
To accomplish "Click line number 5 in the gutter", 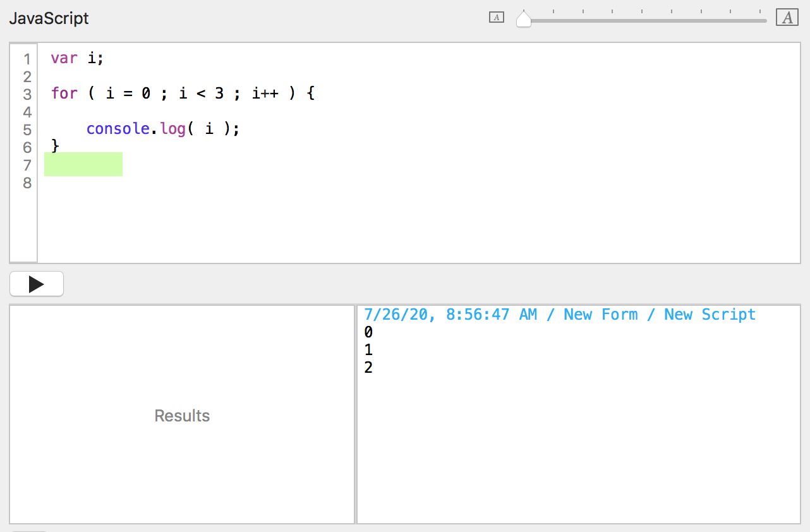I will [27, 130].
